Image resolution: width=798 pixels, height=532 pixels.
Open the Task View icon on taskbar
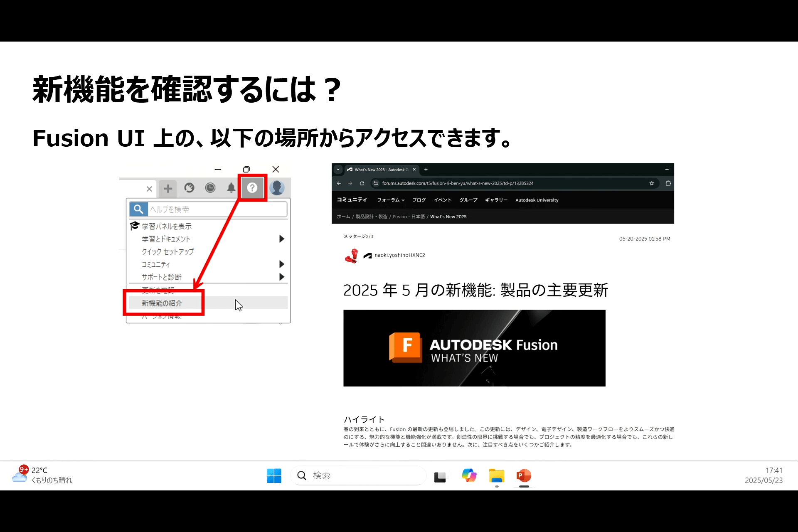(440, 476)
